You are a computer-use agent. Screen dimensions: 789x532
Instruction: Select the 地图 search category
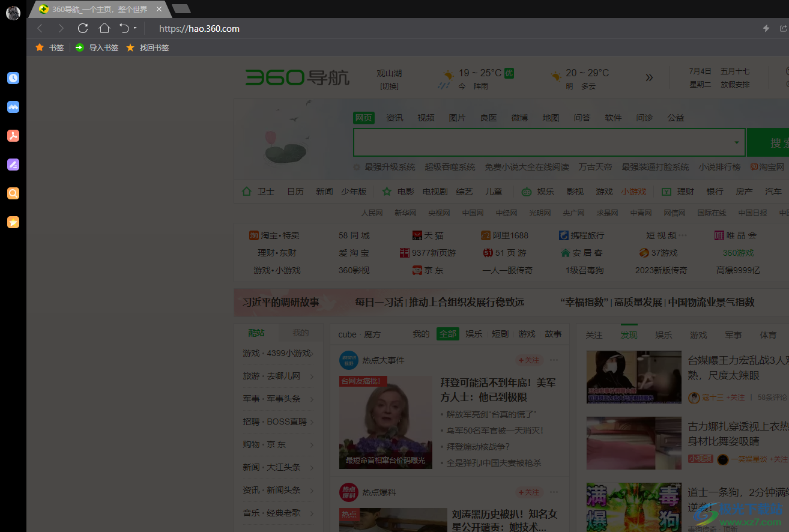click(551, 118)
